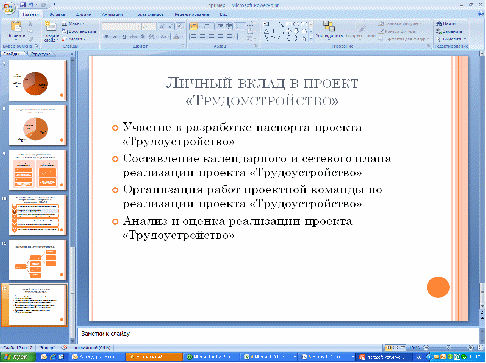Click the zoom slider in the status bar
486x363 pixels.
point(448,348)
